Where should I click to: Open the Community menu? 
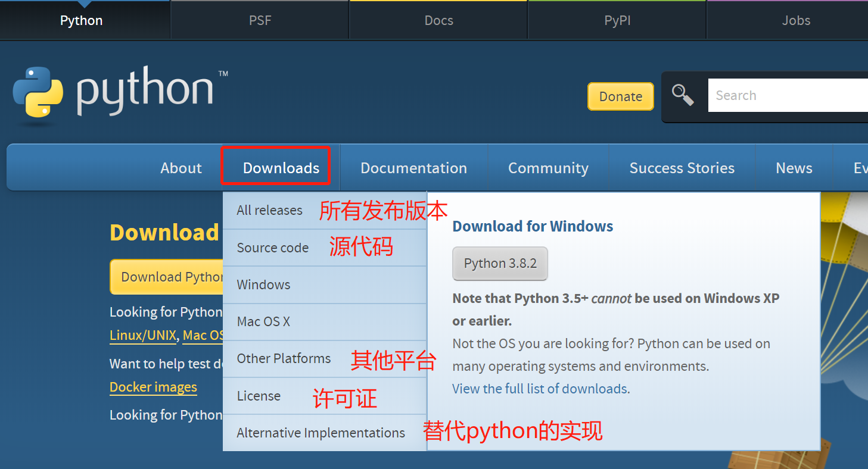548,168
